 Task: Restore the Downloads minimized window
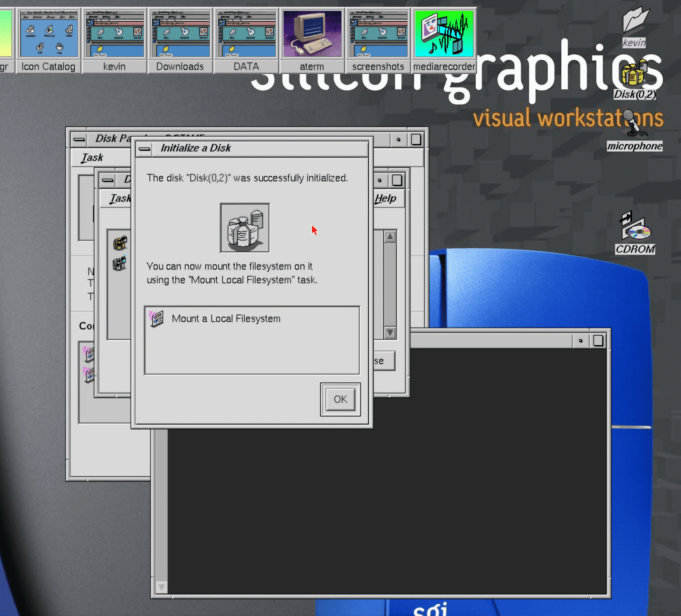coord(180,40)
